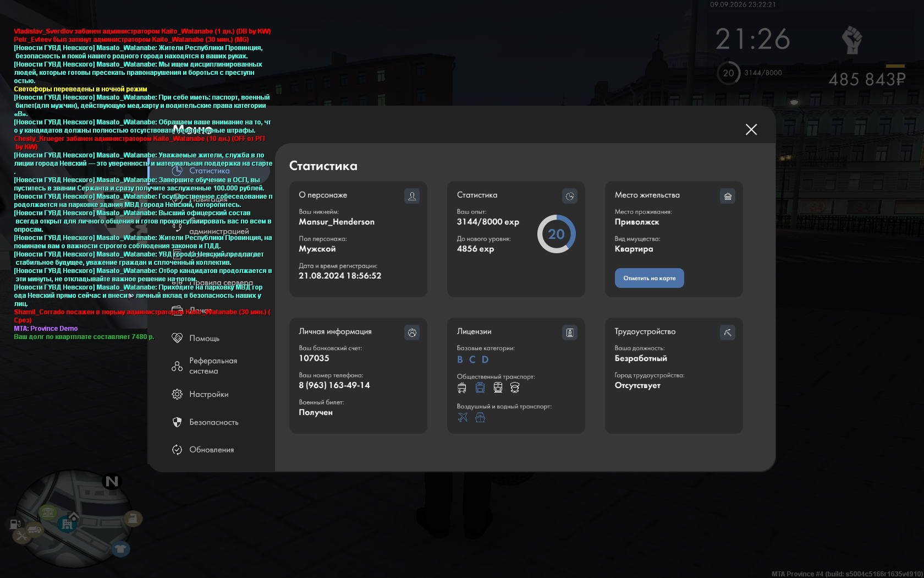This screenshot has height=578, width=924.
Task: Click the pie chart icon in Статистика card
Action: tap(570, 196)
